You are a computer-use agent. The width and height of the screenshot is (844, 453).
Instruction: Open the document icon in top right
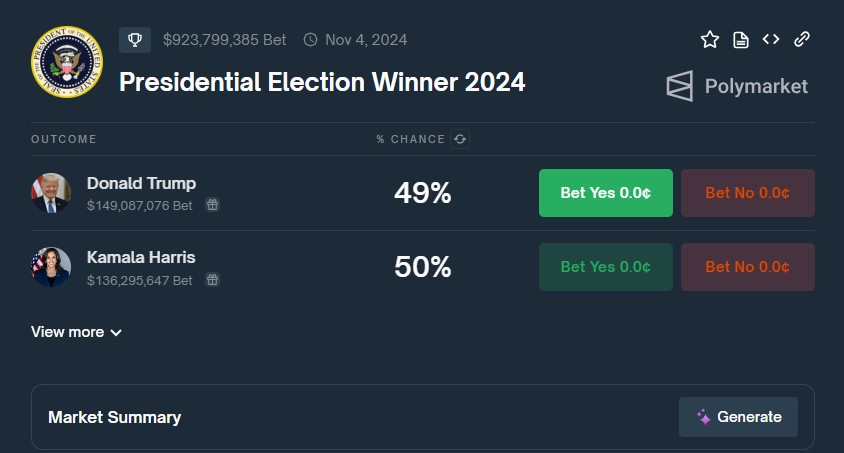(741, 40)
